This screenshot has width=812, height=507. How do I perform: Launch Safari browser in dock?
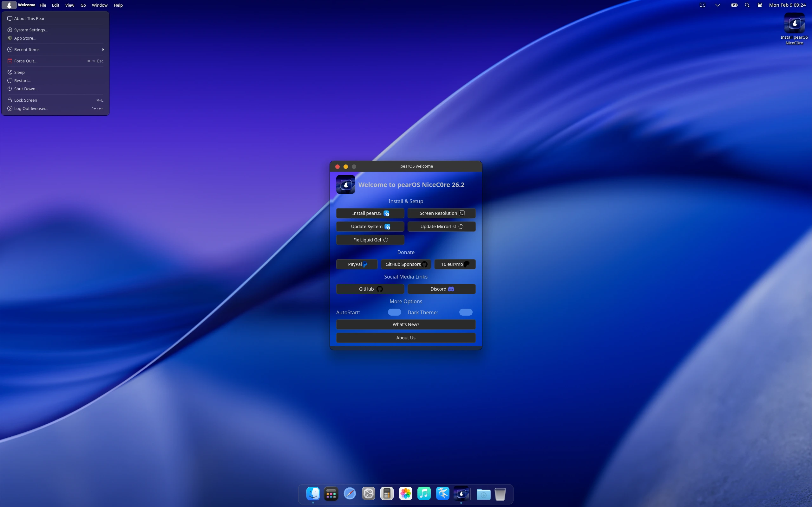[350, 494]
